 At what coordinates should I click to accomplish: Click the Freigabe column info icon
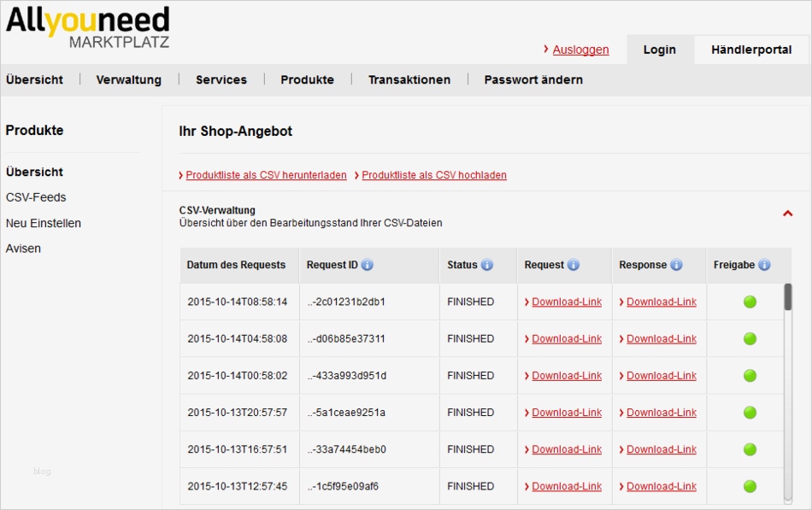764,265
